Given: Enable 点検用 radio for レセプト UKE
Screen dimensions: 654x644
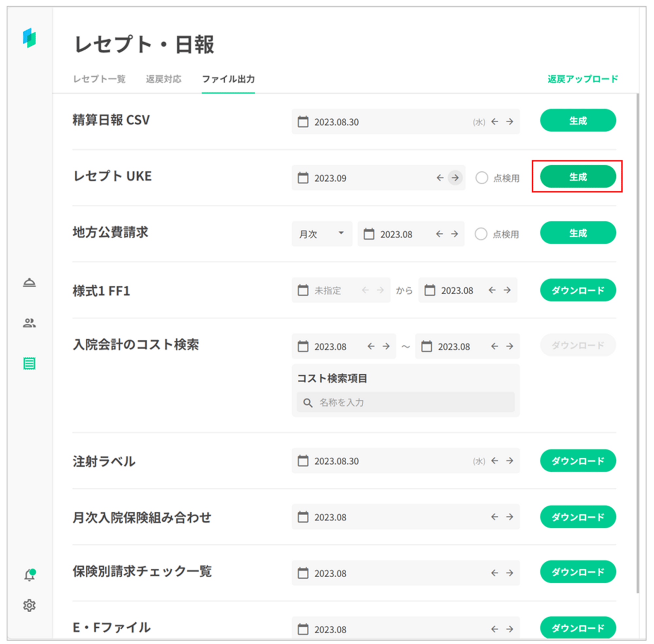Looking at the screenshot, I should (x=481, y=178).
